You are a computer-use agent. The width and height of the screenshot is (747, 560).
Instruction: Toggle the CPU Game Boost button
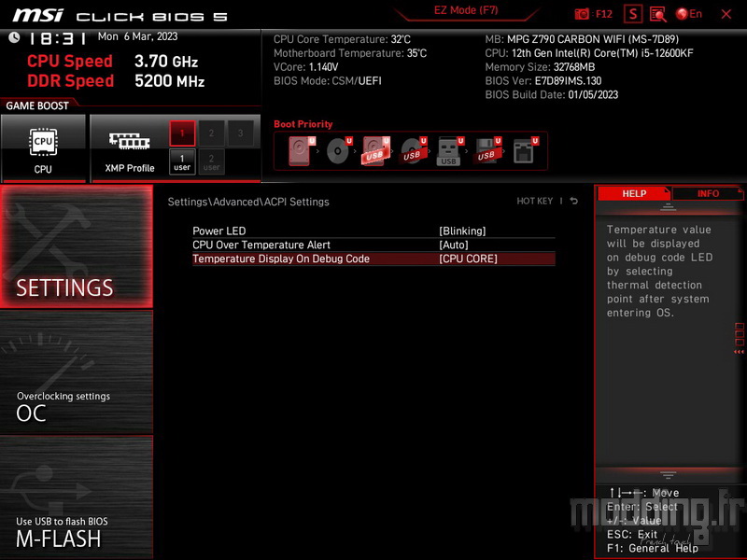pos(43,148)
